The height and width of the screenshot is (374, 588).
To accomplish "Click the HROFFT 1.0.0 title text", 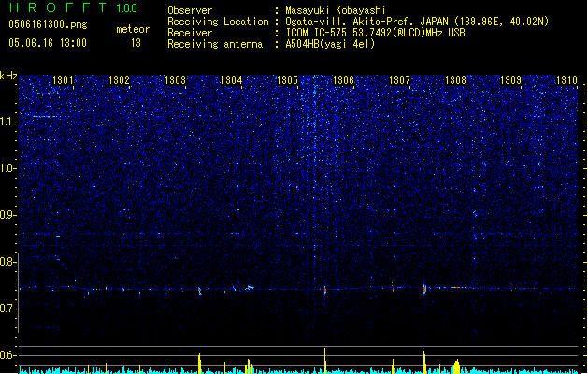I will tap(73, 7).
